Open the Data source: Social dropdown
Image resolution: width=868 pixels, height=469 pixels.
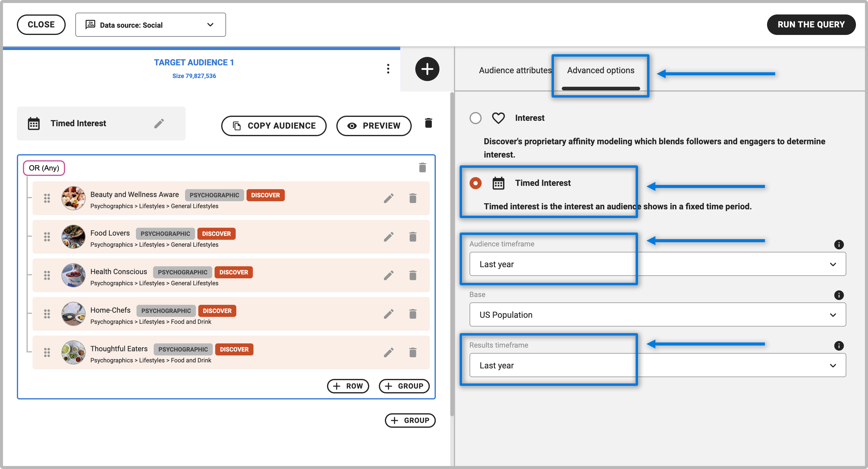[x=150, y=25]
